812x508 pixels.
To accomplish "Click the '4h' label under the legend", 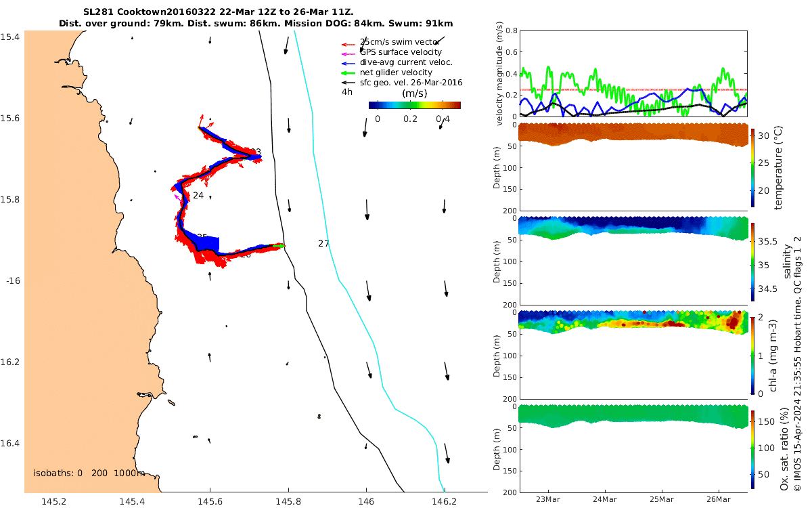I will (347, 92).
